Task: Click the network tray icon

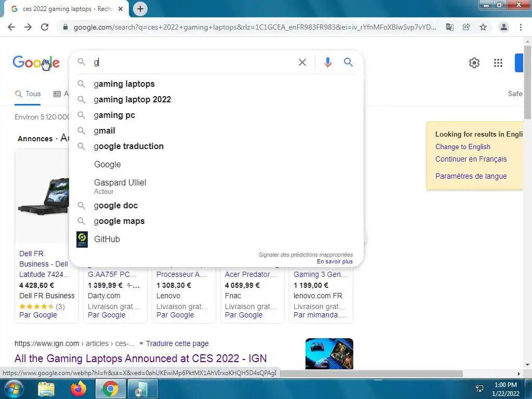Action: coord(480,389)
